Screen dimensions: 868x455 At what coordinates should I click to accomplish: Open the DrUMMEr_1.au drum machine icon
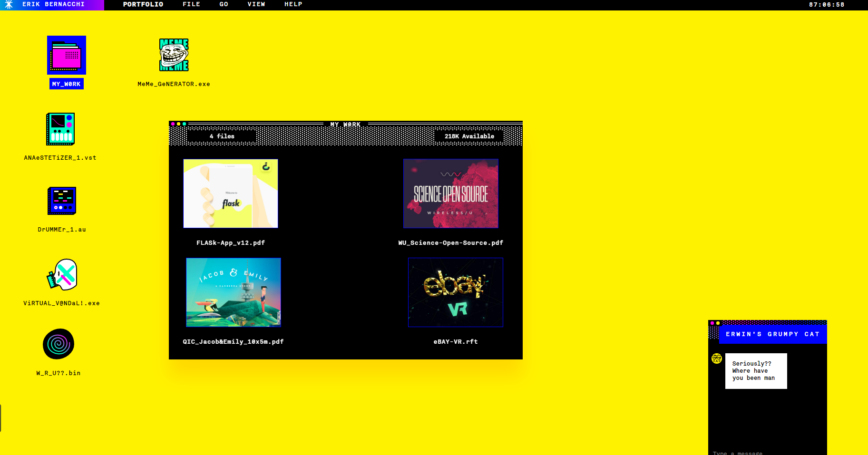pyautogui.click(x=62, y=201)
